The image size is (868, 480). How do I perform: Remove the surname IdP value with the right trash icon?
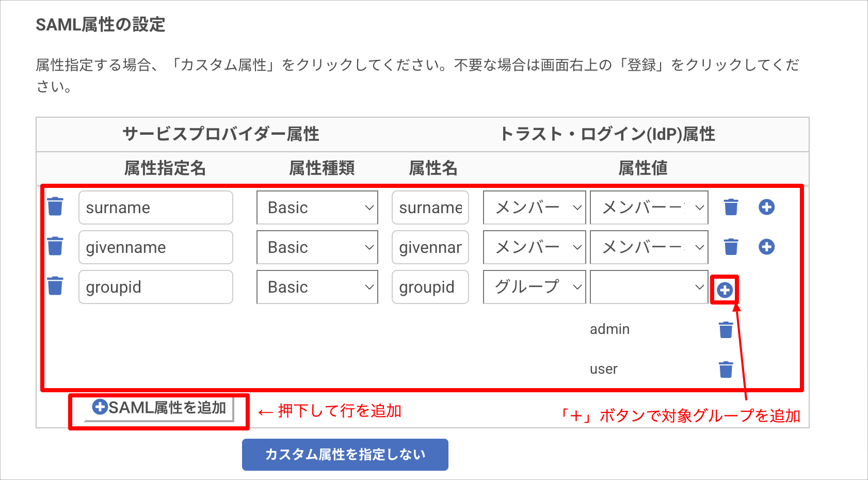coord(731,206)
